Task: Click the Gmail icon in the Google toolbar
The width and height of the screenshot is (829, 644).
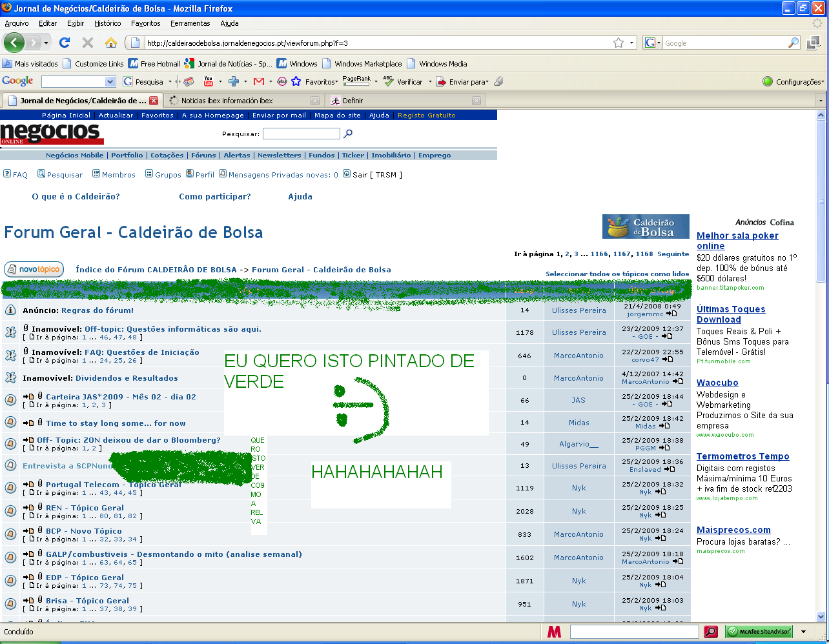Action: click(259, 81)
